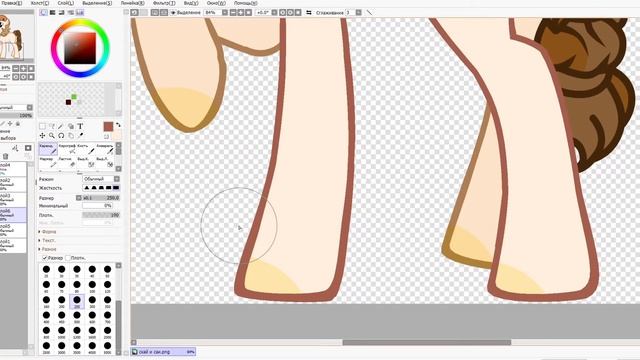The image size is (640, 360).
Task: Select the rectangular selection tool
Action: 42,126
